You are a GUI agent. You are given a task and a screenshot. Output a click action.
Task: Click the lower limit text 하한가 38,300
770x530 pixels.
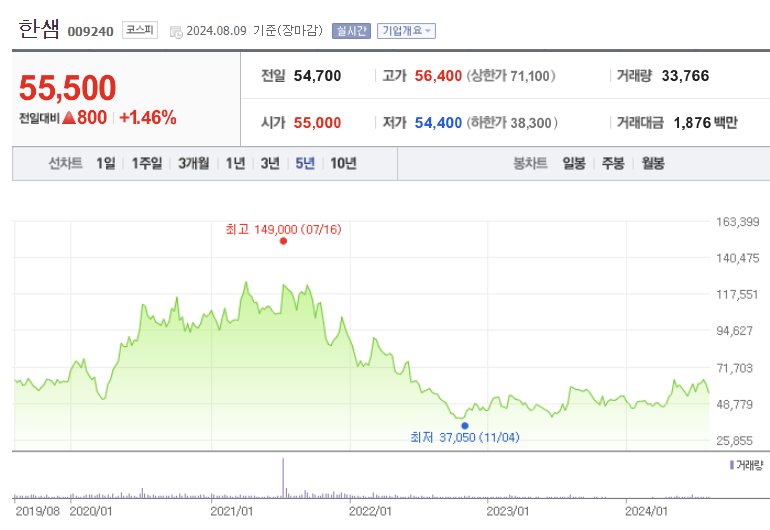point(512,123)
